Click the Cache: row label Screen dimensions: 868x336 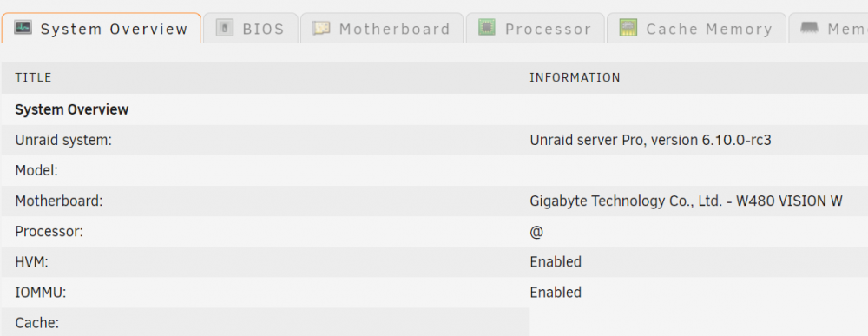click(x=37, y=323)
